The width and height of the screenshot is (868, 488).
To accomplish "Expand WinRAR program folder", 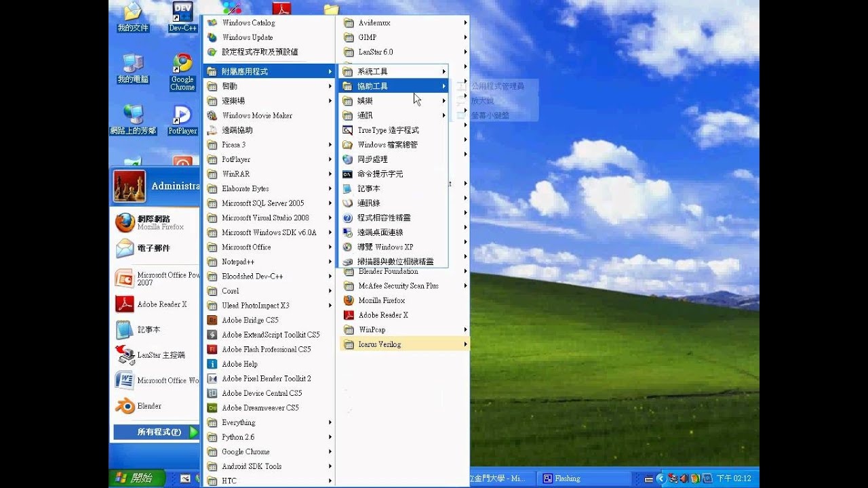I will (x=269, y=174).
